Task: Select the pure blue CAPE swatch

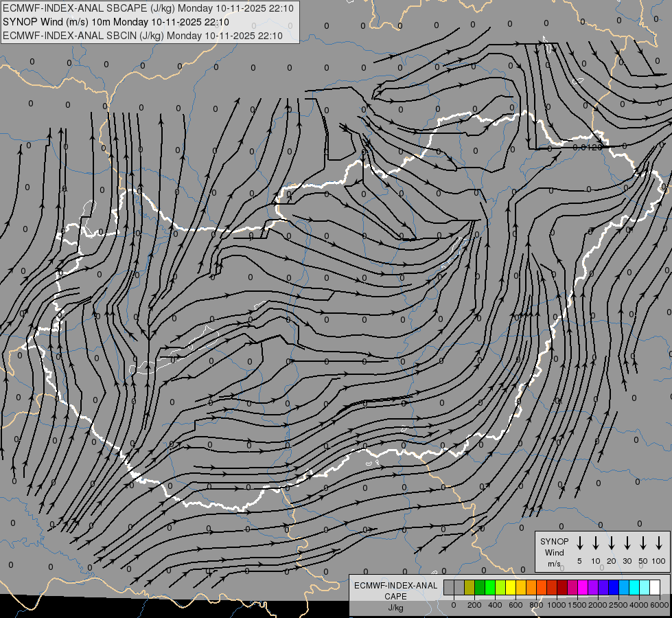Action: tap(613, 587)
